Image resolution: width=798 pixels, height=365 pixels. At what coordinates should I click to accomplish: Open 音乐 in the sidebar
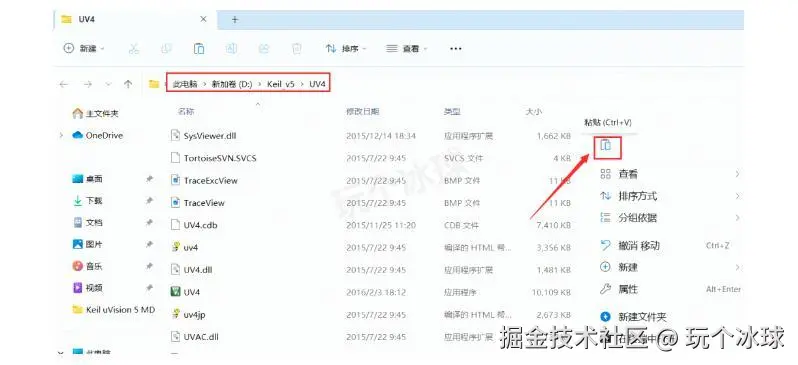point(88,266)
